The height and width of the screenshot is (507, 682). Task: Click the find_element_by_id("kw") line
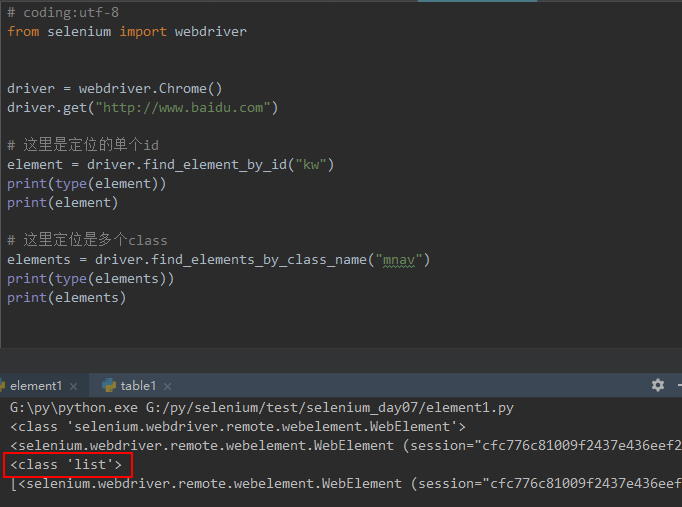coord(170,165)
